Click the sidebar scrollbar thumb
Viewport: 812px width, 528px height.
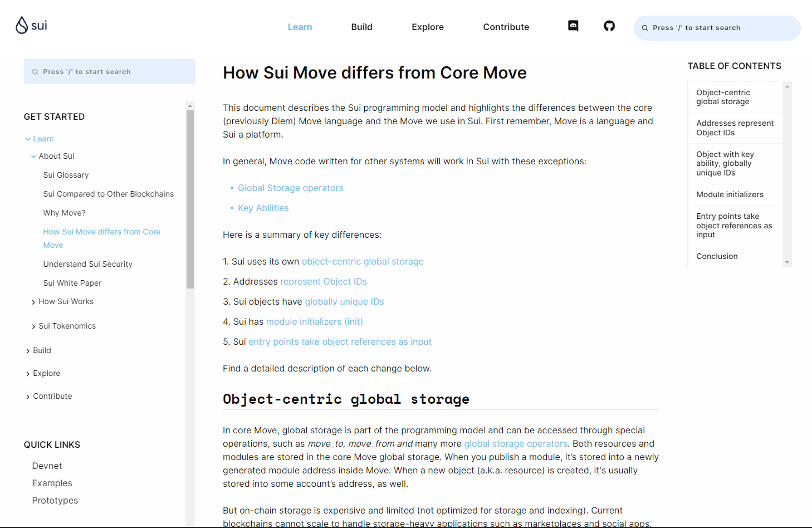[x=190, y=199]
